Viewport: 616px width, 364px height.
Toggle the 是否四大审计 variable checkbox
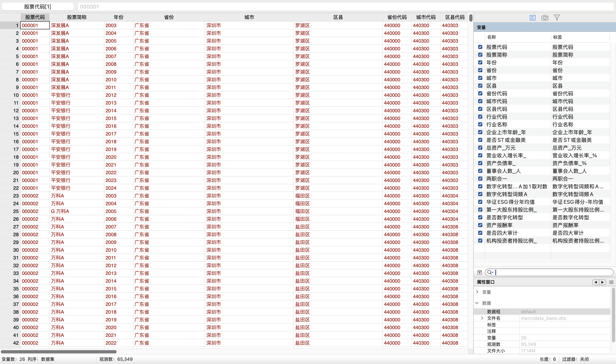[480, 233]
